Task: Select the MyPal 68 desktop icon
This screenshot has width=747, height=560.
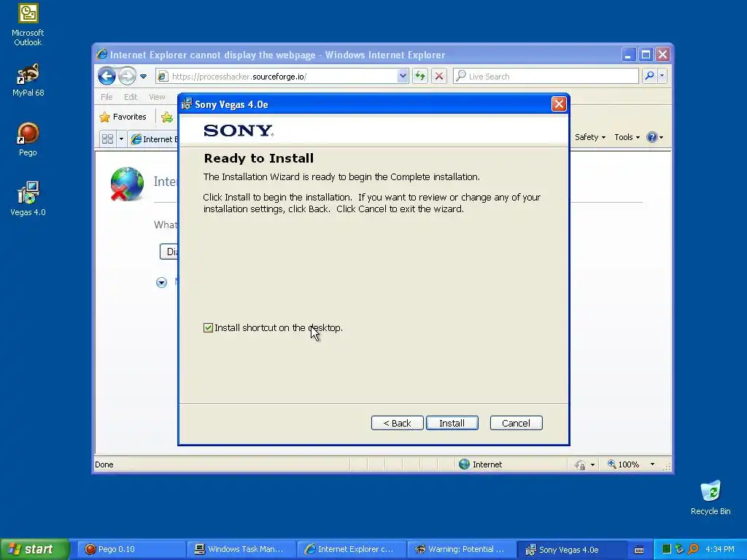Action: point(28,80)
